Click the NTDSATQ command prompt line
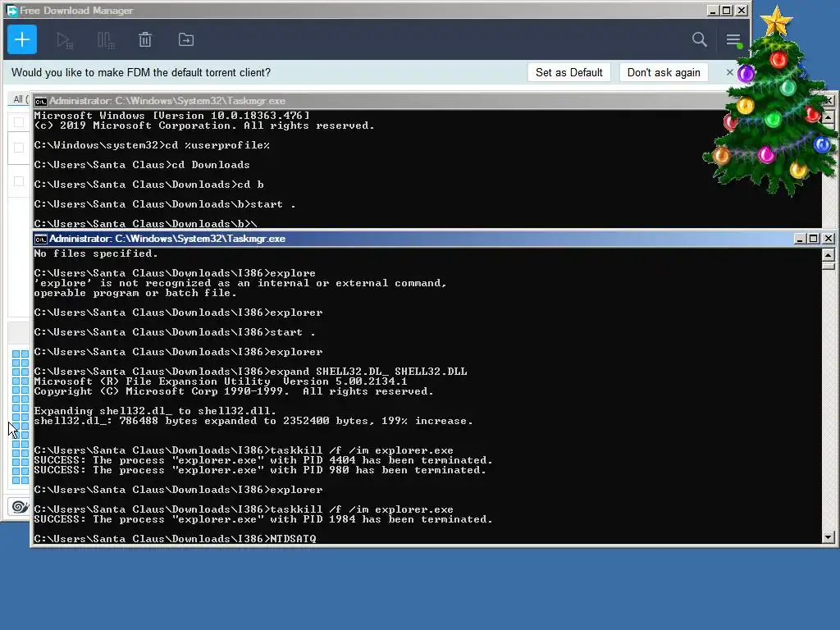This screenshot has height=630, width=840. (176, 538)
